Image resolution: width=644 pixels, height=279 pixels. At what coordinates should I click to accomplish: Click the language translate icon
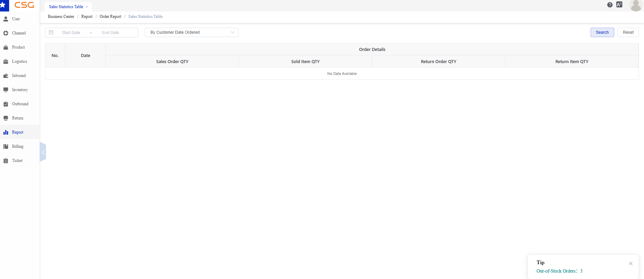point(619,4)
